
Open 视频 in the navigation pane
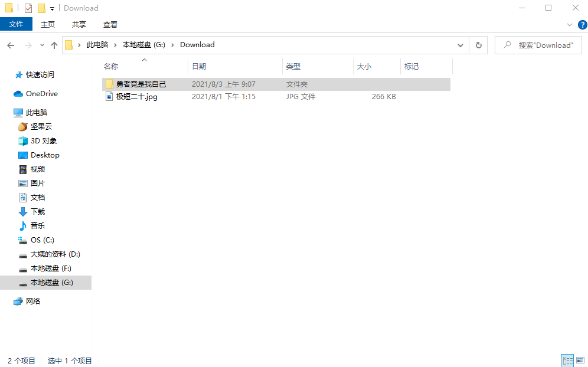38,169
